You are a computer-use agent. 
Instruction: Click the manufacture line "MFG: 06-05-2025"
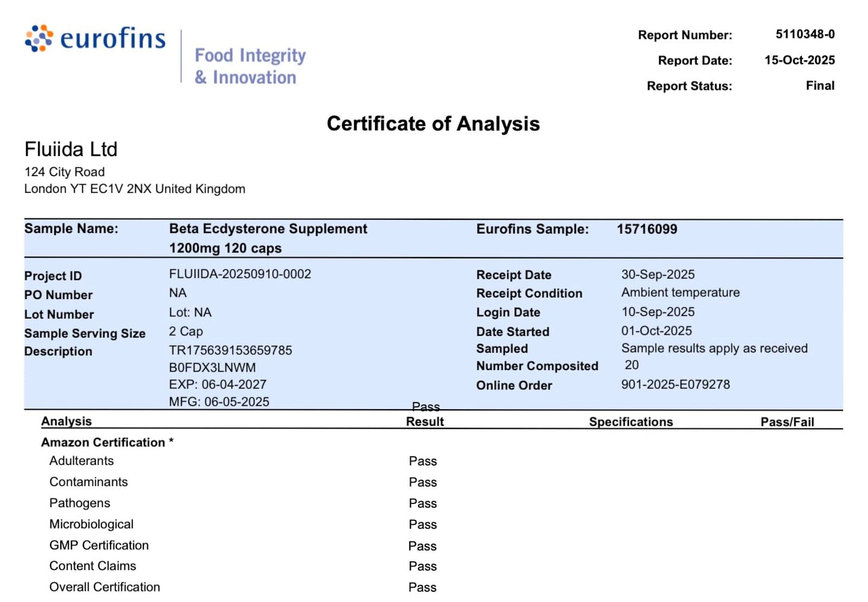coord(219,402)
